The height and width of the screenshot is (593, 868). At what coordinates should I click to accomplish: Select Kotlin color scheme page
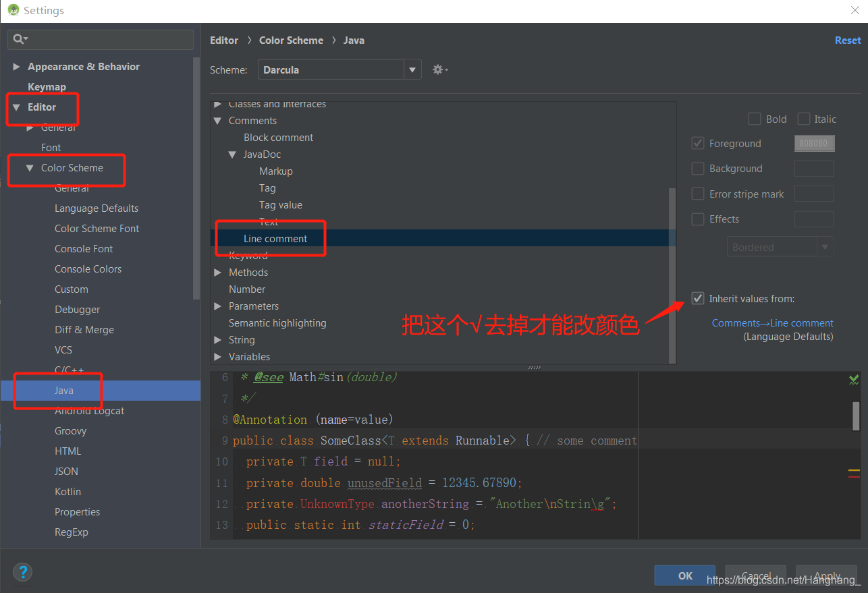(67, 492)
